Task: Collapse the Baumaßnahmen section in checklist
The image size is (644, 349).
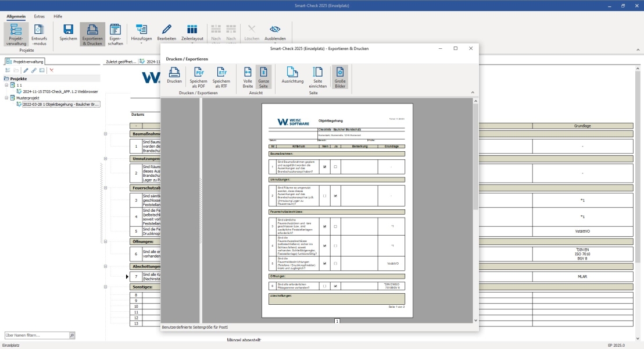Action: [x=106, y=134]
